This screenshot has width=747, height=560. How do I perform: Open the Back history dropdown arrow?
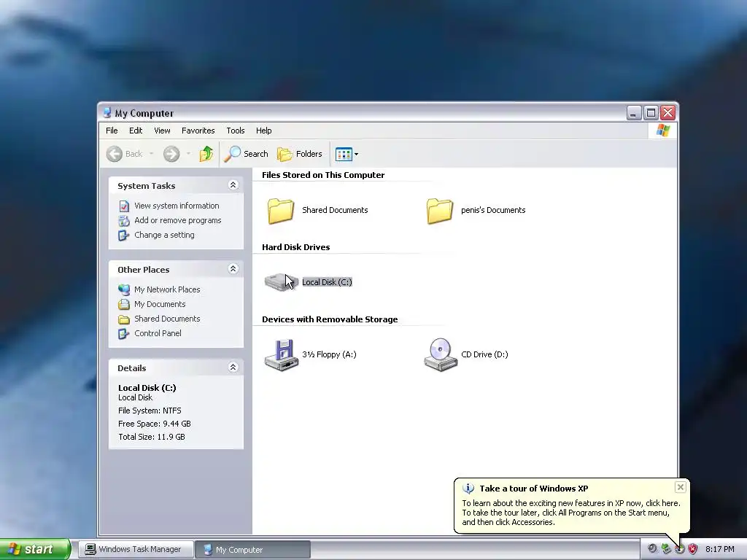[x=152, y=154]
